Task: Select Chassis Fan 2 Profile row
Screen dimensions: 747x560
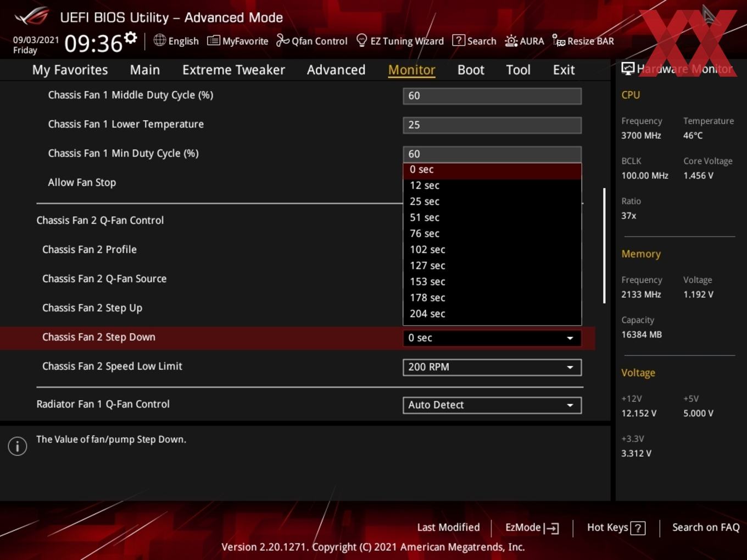Action: pos(90,249)
